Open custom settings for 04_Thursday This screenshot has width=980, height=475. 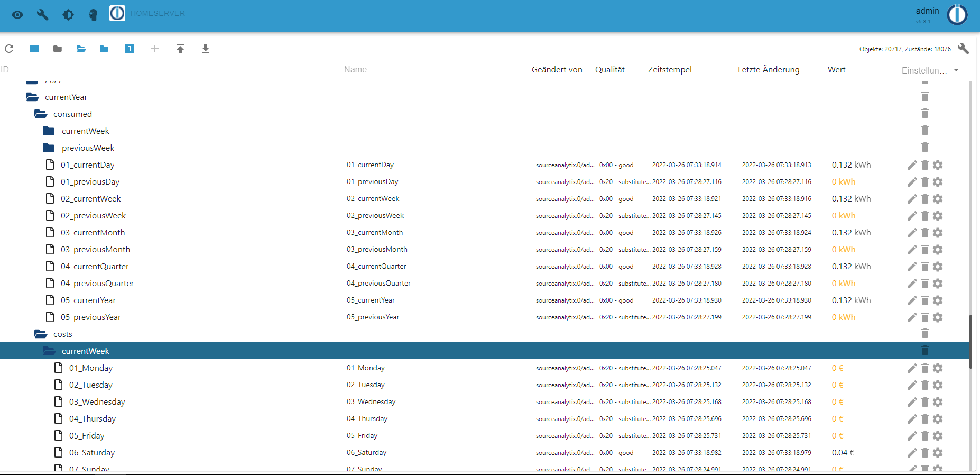pyautogui.click(x=938, y=419)
